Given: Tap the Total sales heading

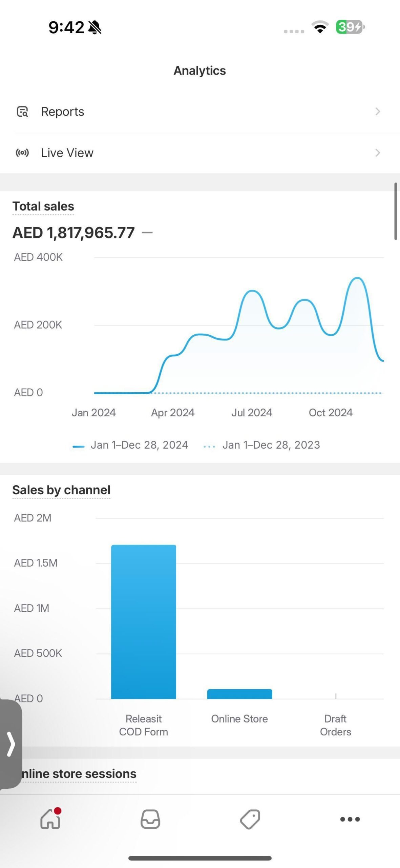Looking at the screenshot, I should click(x=43, y=206).
